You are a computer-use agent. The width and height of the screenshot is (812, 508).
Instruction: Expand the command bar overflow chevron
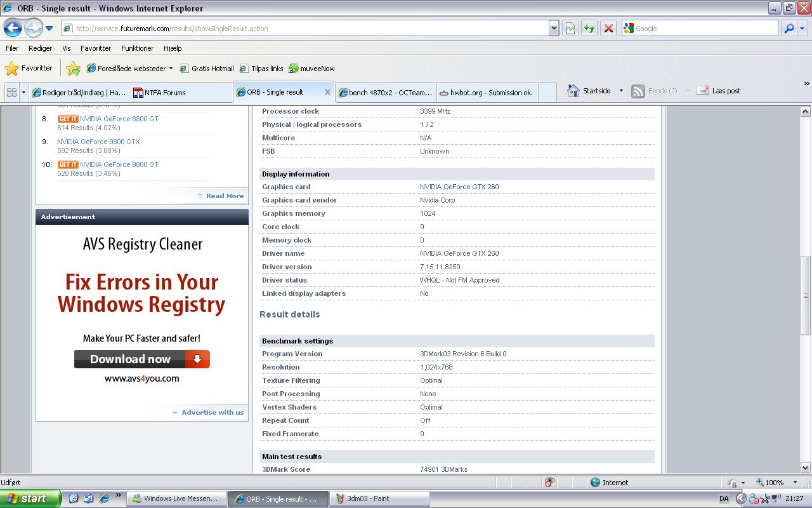[x=806, y=84]
